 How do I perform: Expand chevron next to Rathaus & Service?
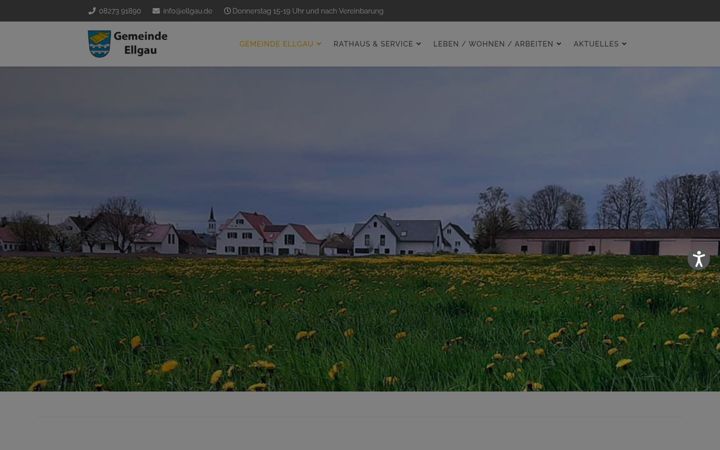(x=418, y=44)
